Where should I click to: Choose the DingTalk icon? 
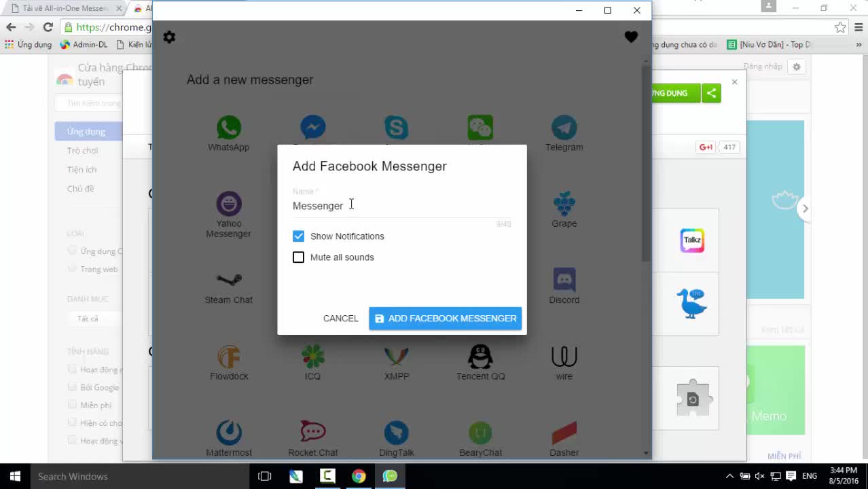pos(397,433)
